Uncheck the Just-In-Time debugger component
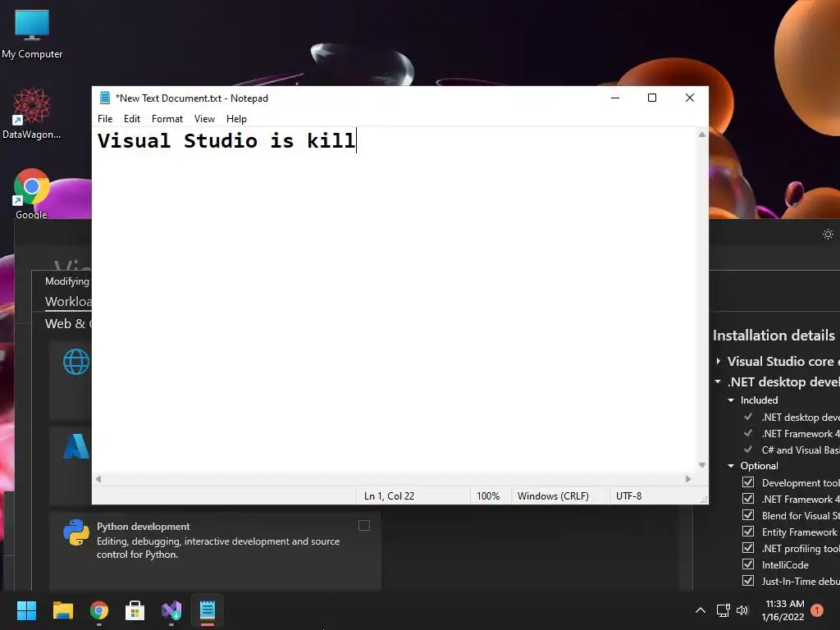This screenshot has height=630, width=840. [748, 581]
